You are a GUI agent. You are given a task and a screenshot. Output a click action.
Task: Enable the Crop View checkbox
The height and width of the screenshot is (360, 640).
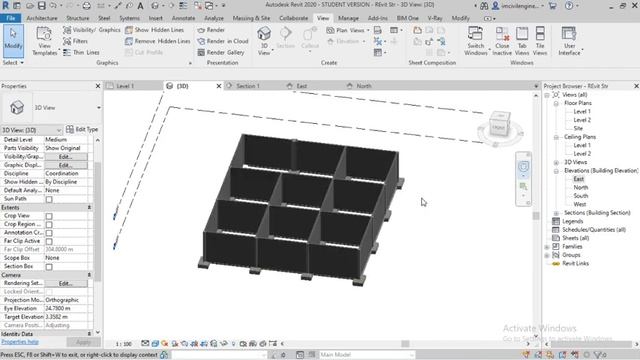click(49, 216)
